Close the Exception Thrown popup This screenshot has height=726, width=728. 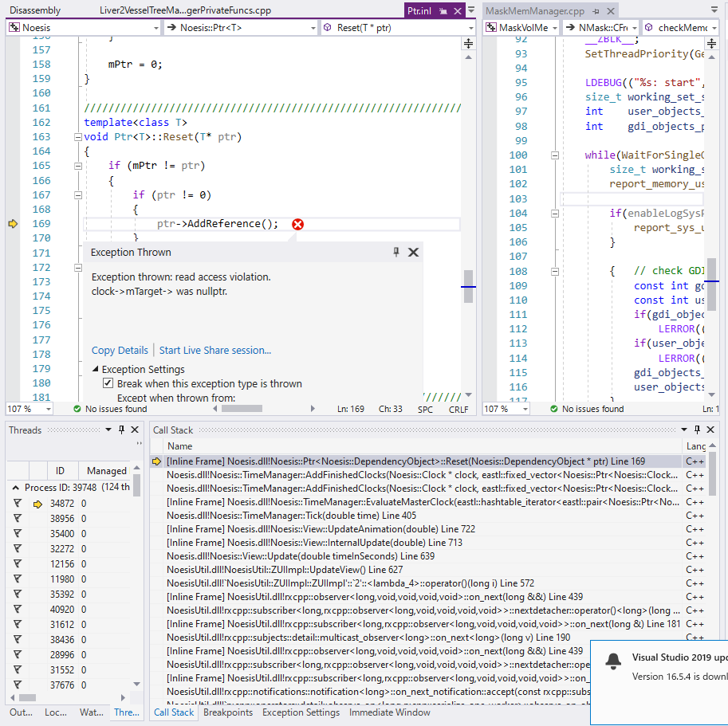point(413,252)
